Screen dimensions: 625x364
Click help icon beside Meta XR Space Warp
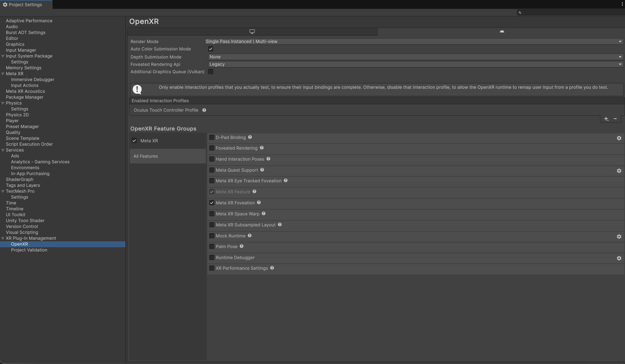click(263, 214)
